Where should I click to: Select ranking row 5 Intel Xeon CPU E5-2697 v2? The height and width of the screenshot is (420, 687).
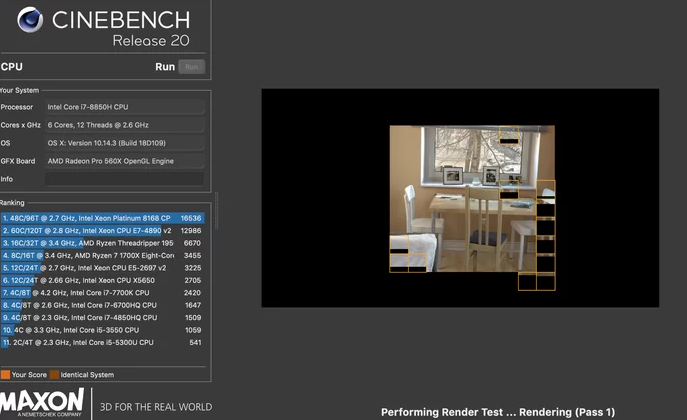tap(103, 268)
